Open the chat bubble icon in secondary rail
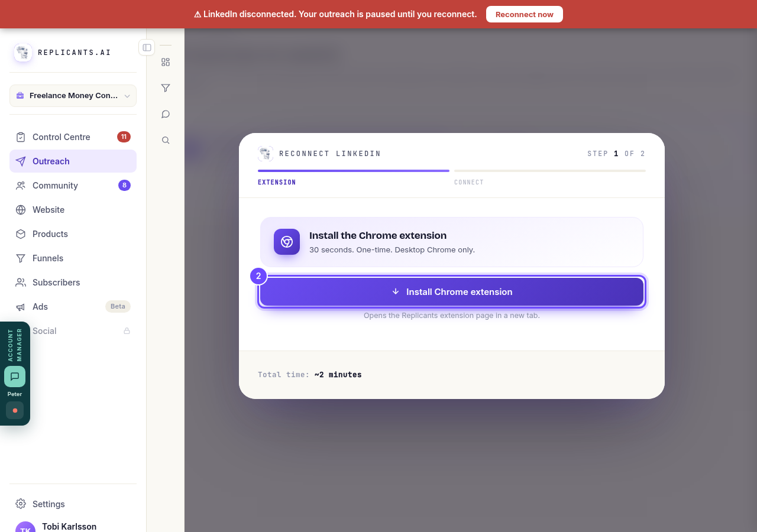Screen dimensions: 757x532 [166, 114]
